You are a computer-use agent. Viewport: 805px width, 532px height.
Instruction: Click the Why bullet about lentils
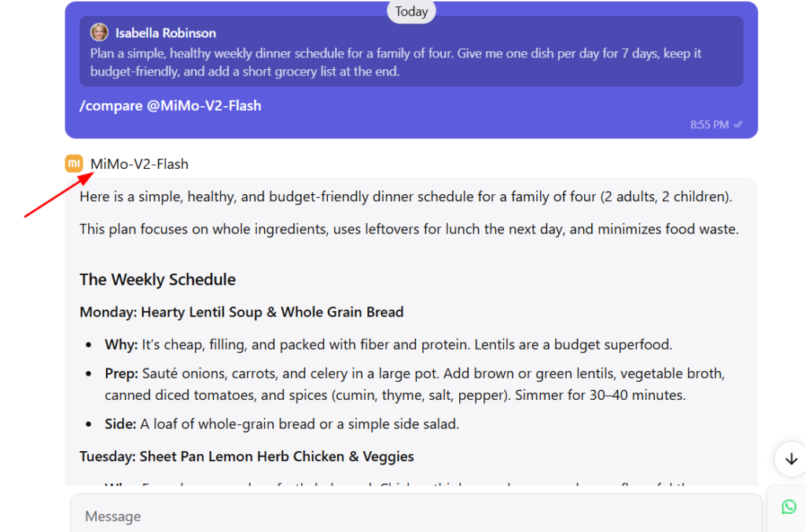pyautogui.click(x=388, y=344)
